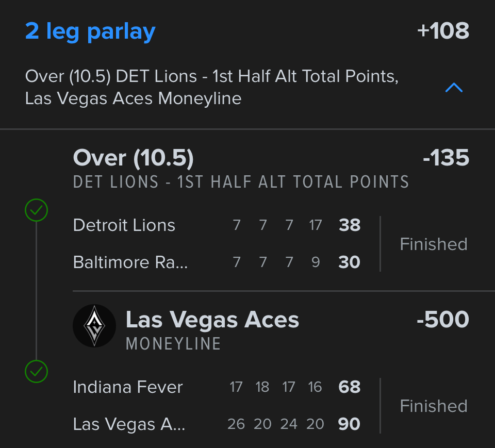
Task: Click the Lions final score 38
Action: click(350, 225)
